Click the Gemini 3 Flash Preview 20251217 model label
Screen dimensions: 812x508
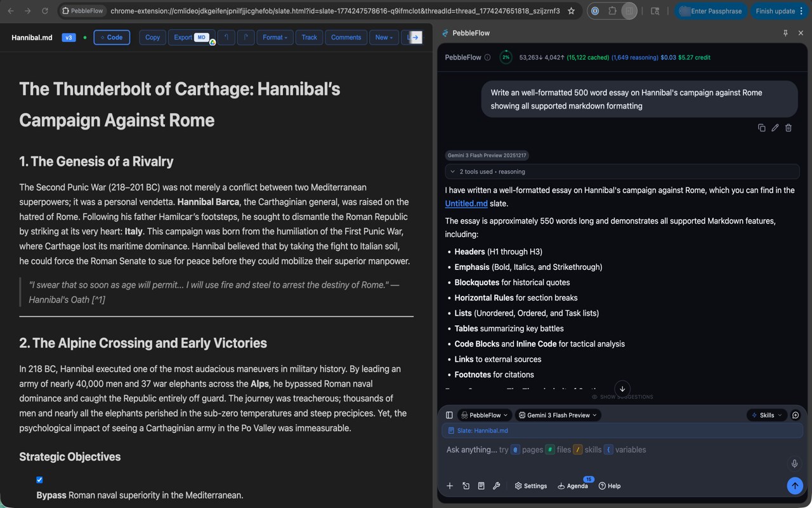point(487,155)
